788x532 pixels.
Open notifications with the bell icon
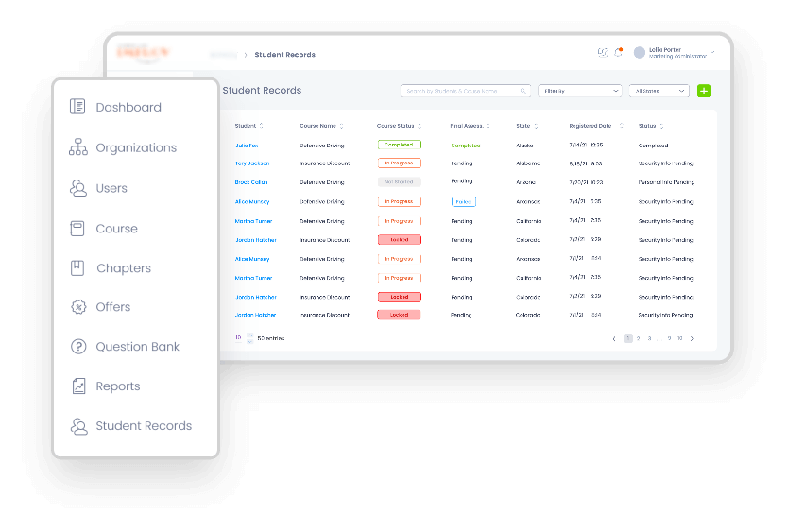618,53
